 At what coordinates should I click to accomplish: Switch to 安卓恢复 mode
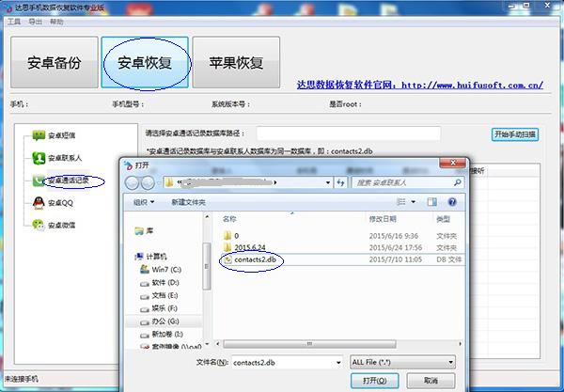[145, 62]
